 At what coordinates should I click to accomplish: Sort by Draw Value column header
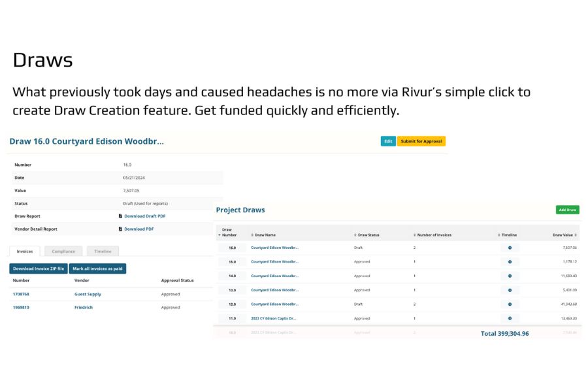[564, 235]
